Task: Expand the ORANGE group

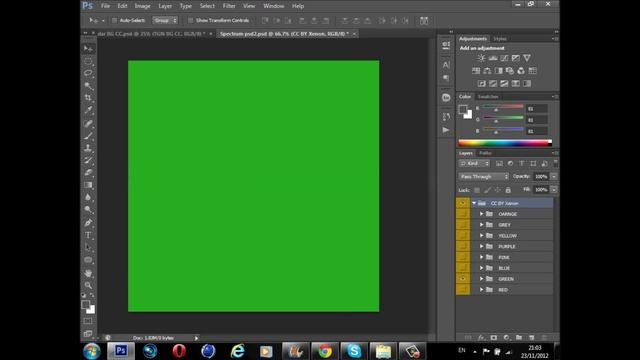Action: coord(482,214)
